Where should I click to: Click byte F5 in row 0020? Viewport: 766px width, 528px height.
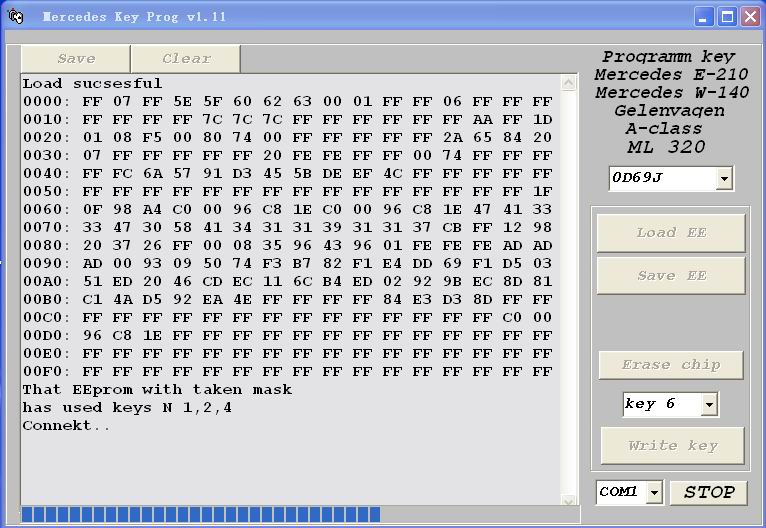pyautogui.click(x=152, y=137)
